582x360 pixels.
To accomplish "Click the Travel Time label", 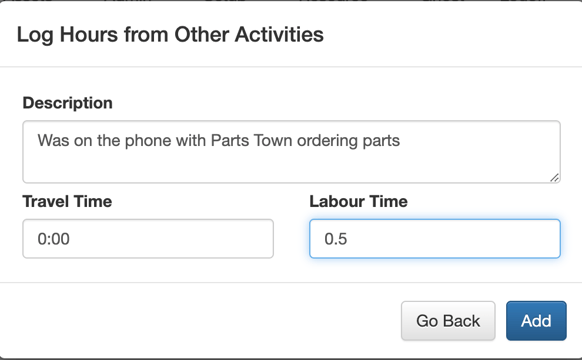I will (x=67, y=202).
